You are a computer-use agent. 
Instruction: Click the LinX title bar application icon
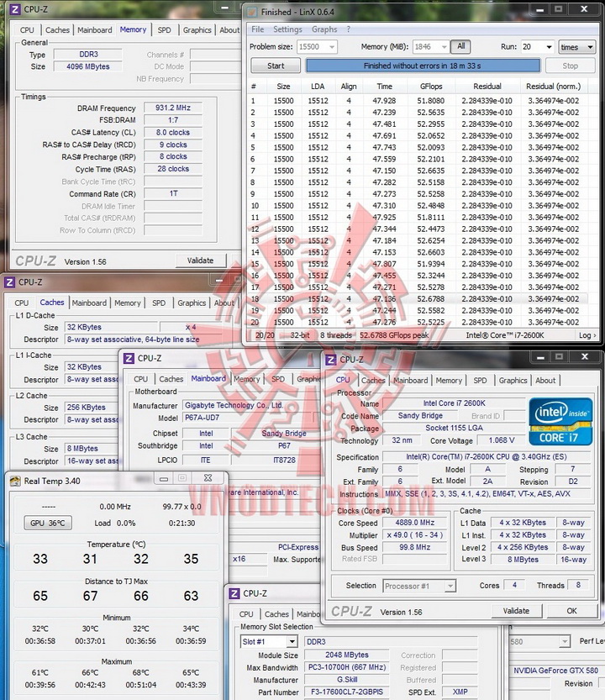point(252,12)
